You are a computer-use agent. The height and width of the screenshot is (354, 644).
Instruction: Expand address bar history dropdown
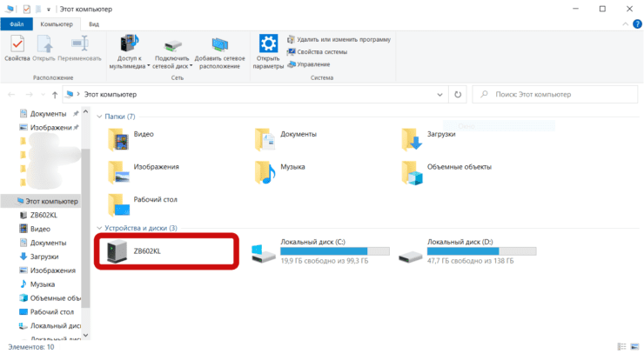tap(439, 95)
